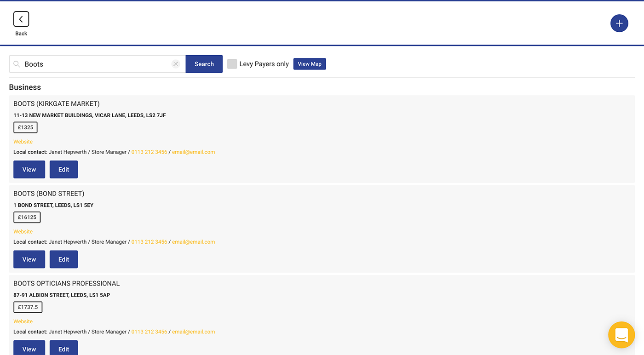
Task: Call phone number for Boots (Kirkgate Market)
Action: (149, 152)
